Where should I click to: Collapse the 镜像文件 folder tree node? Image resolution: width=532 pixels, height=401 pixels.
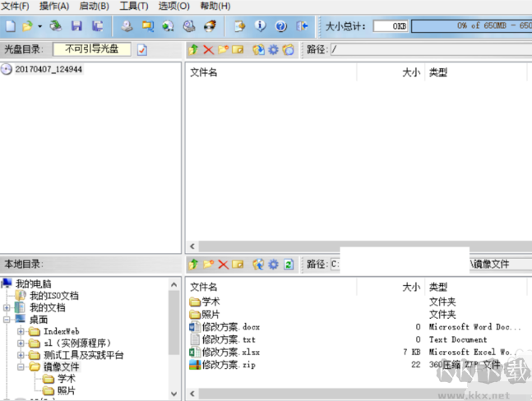point(21,366)
